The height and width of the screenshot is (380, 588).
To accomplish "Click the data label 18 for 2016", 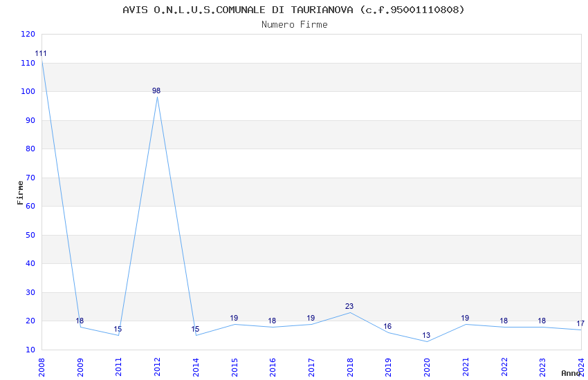I will [x=272, y=321].
